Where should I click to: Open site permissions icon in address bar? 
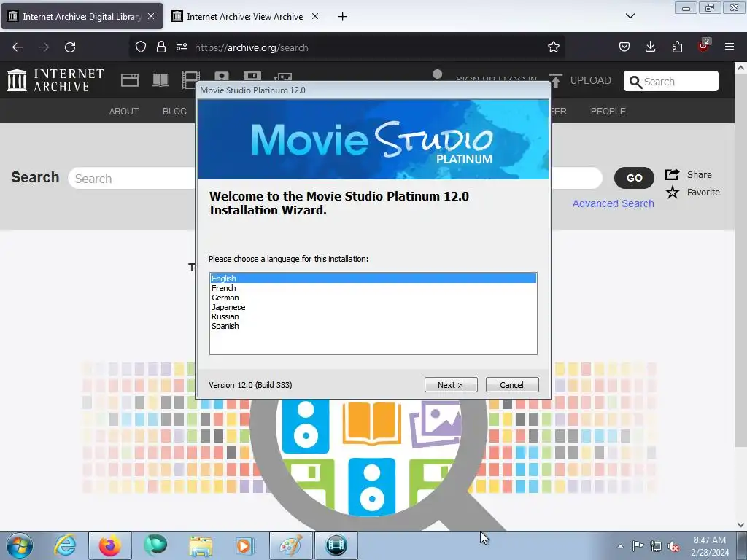click(182, 47)
